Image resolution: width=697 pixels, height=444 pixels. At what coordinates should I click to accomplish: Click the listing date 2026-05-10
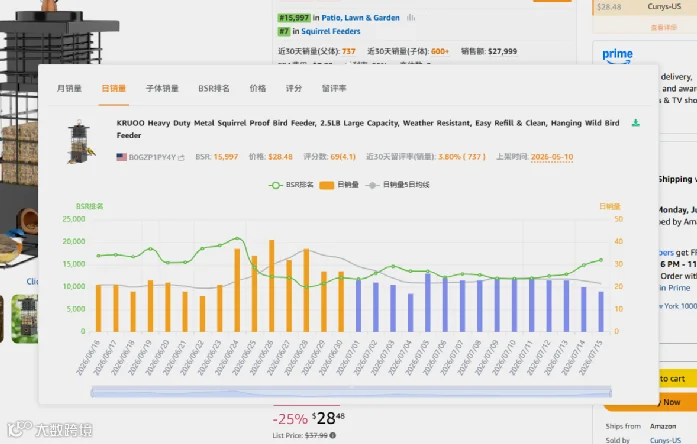pyautogui.click(x=552, y=157)
